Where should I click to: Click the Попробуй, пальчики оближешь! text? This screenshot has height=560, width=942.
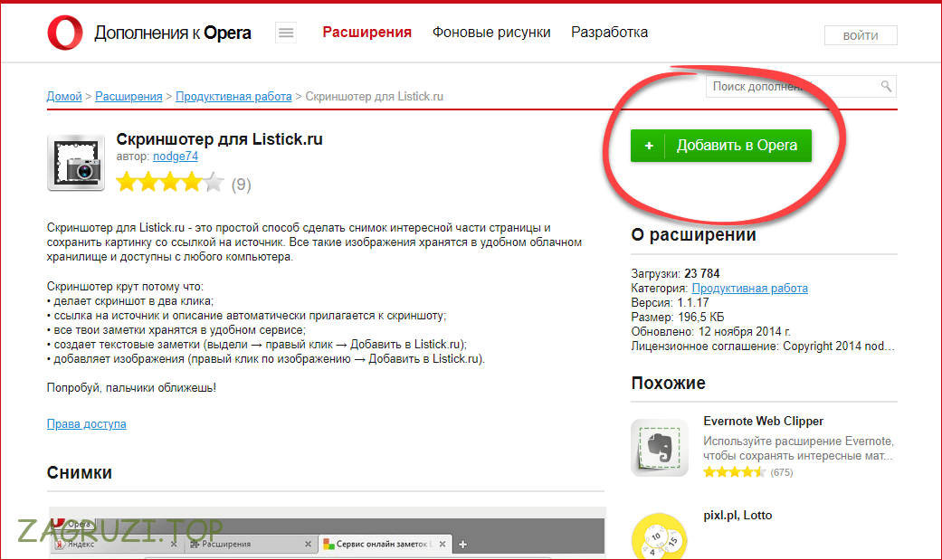click(x=131, y=387)
